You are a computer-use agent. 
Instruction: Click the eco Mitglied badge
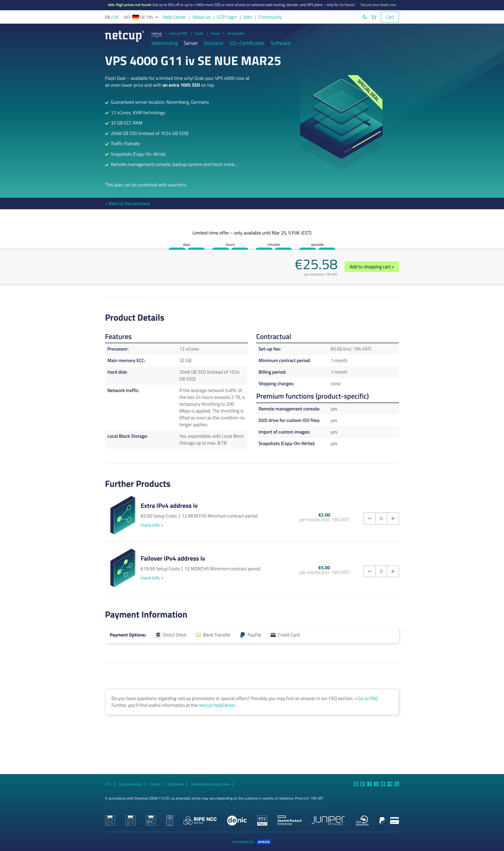tap(262, 821)
